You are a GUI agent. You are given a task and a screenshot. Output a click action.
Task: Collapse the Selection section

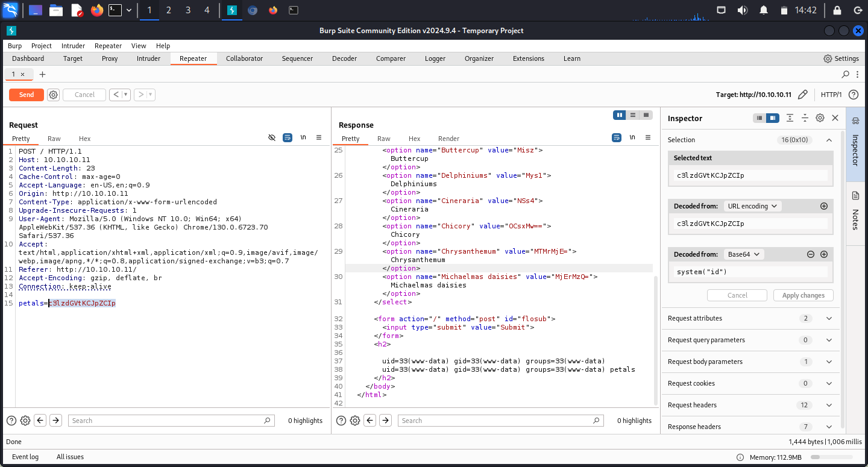click(x=829, y=140)
